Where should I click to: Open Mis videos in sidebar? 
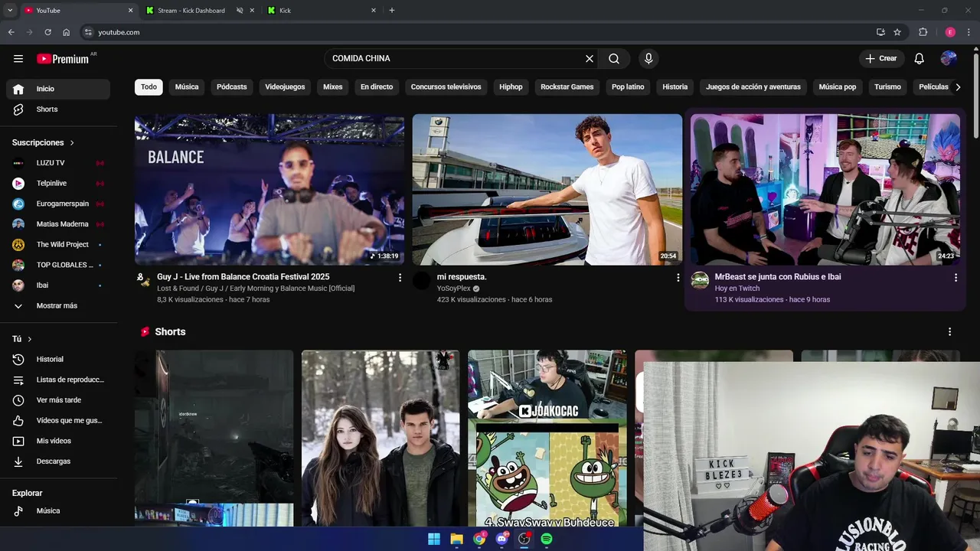58,441
